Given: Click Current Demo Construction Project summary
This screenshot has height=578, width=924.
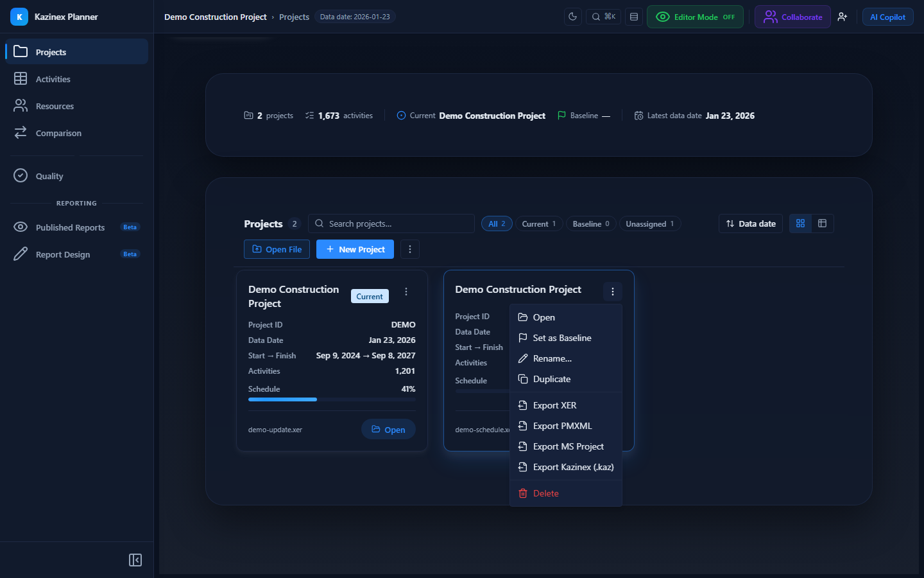Looking at the screenshot, I should coord(471,116).
